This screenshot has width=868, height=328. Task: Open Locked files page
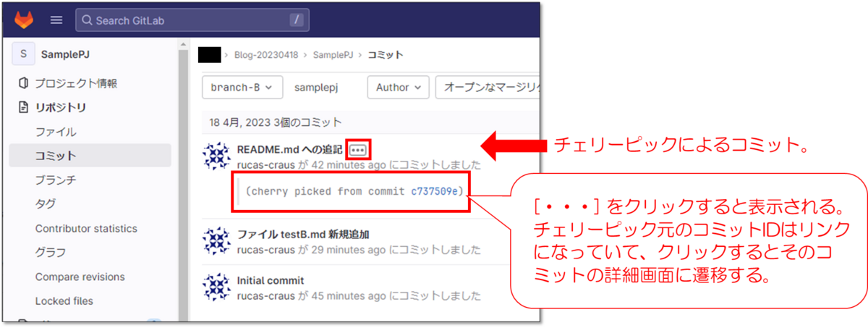click(x=64, y=300)
